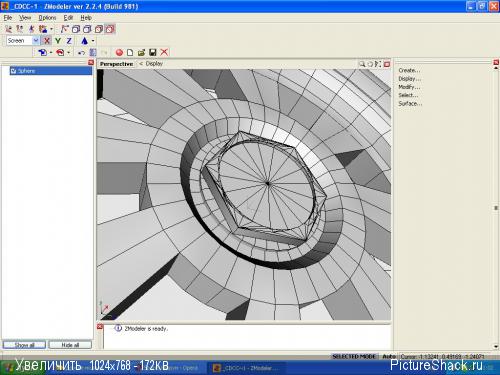Click the Hide all button
The width and height of the screenshot is (500, 375).
(x=70, y=345)
